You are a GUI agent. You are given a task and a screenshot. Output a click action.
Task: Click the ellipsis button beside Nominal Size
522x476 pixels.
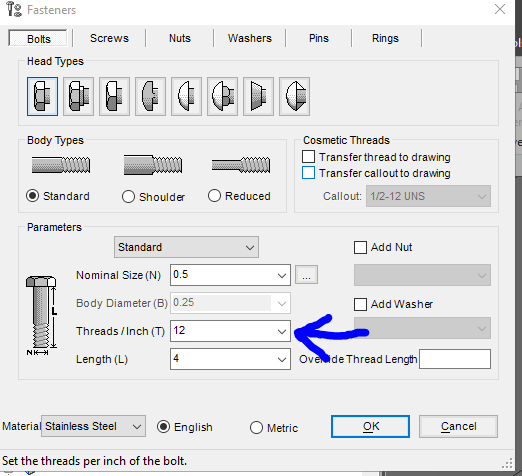[306, 275]
